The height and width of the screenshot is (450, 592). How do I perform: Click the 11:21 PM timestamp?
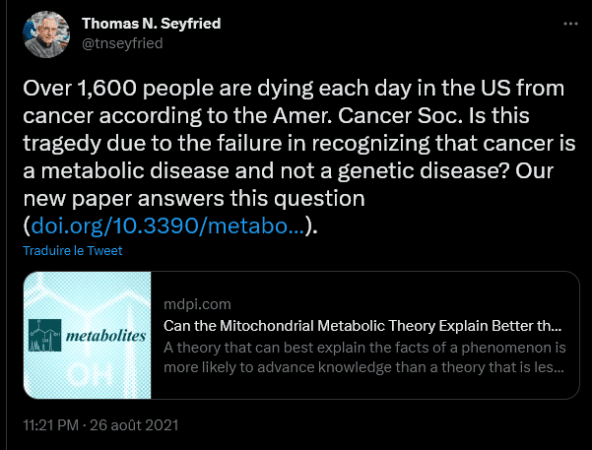click(x=51, y=425)
